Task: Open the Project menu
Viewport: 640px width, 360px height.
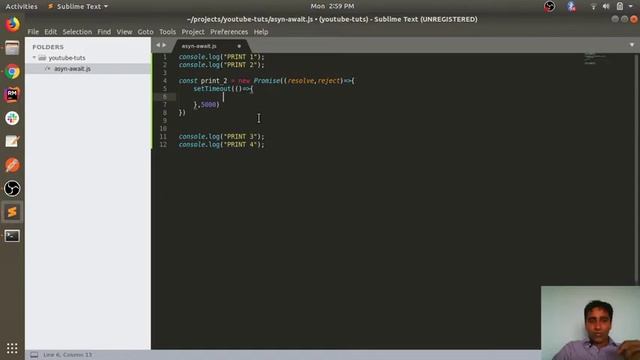Action: tap(193, 32)
